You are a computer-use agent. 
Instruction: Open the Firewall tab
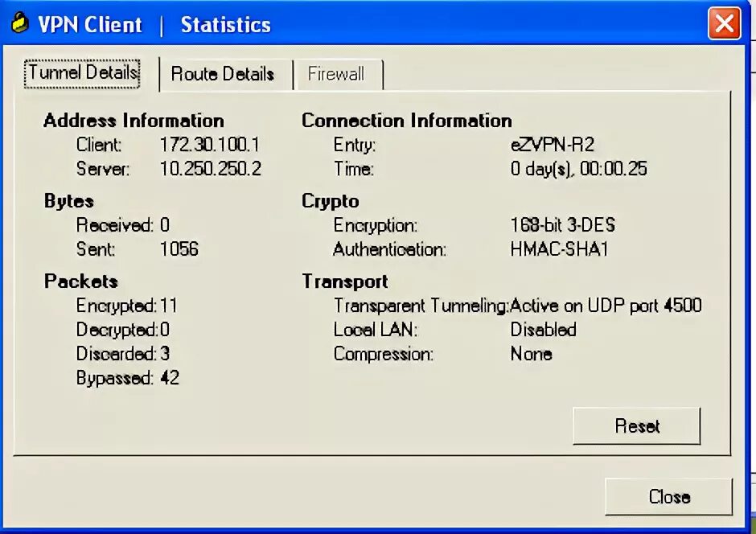339,74
